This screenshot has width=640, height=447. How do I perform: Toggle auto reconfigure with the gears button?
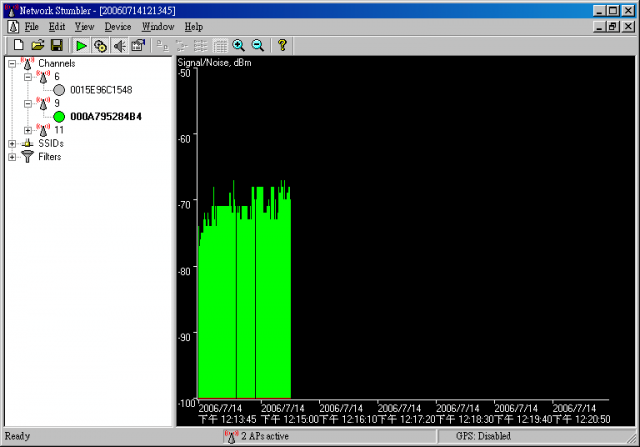100,46
